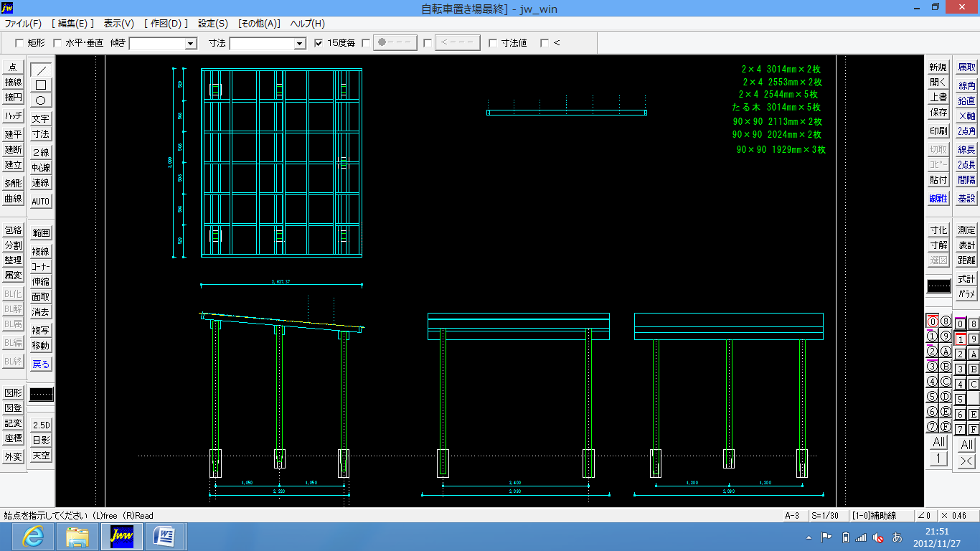Expand the 傾き angle dropdown
980x551 pixels.
click(190, 44)
